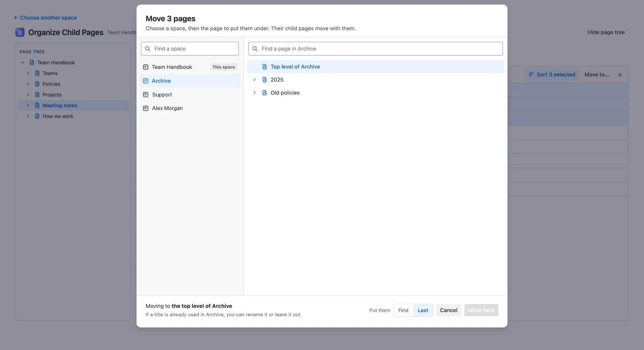Click the Sort 3 selected button
Viewport: 644px width, 350px height.
point(552,75)
